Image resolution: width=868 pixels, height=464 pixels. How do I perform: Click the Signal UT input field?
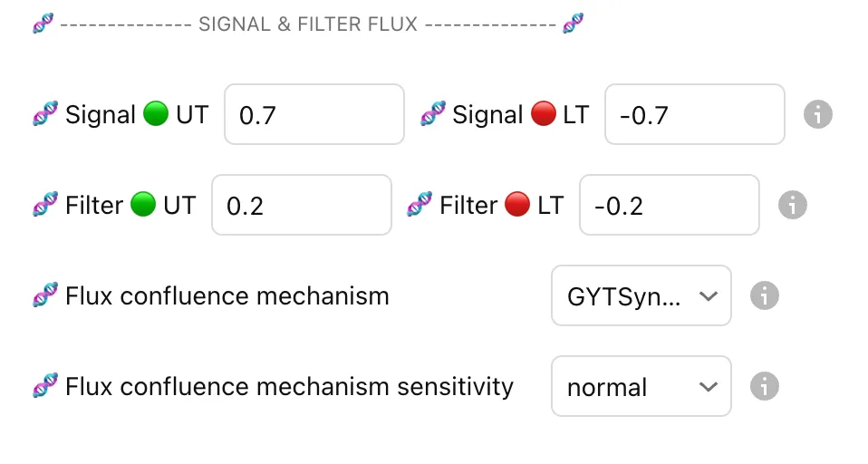pyautogui.click(x=313, y=114)
